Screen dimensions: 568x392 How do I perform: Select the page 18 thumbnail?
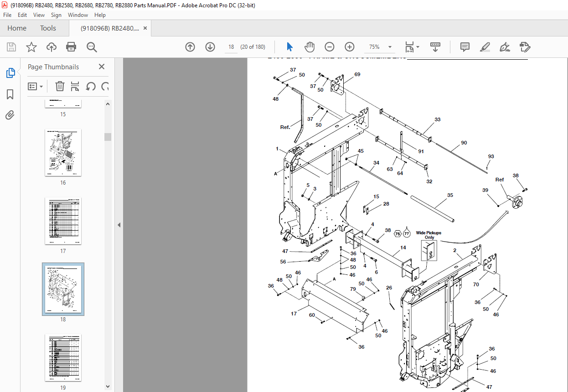[63, 289]
